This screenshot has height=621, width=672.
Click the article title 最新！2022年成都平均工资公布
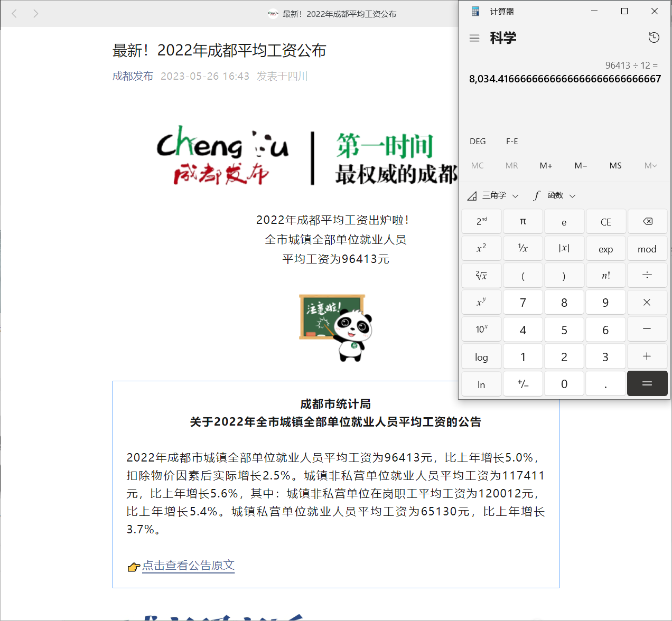(219, 50)
